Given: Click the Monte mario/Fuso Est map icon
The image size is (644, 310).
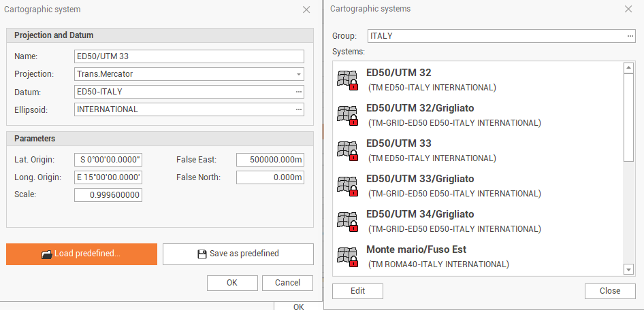Looking at the screenshot, I should tap(347, 256).
